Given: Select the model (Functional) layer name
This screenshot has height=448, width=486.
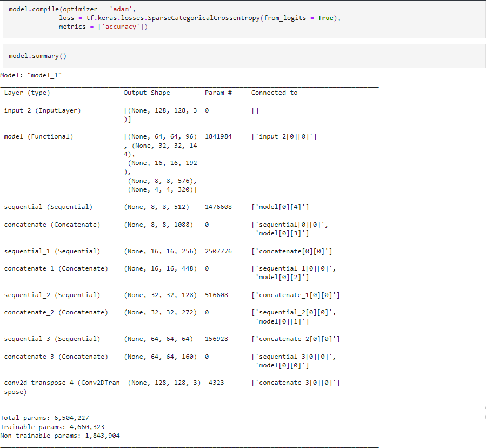Looking at the screenshot, I should [x=38, y=136].
